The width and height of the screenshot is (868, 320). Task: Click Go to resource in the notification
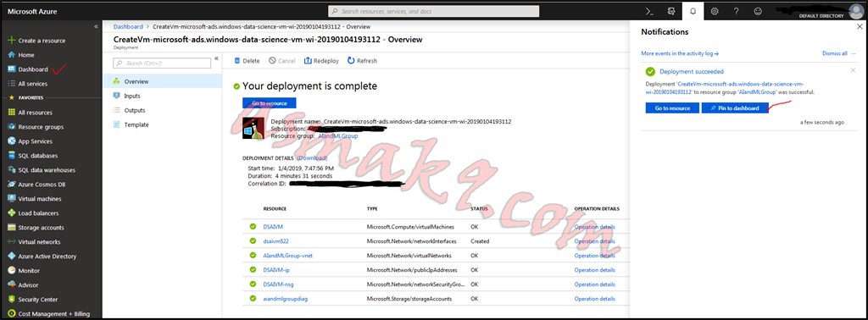click(672, 108)
